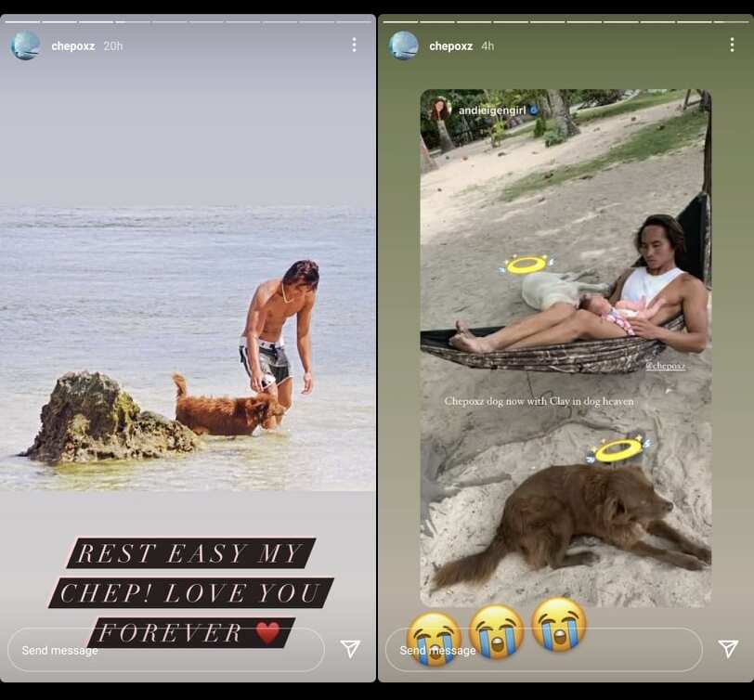Tap andieigengirl verified badge
Screen dimensions: 754x700
pos(534,110)
